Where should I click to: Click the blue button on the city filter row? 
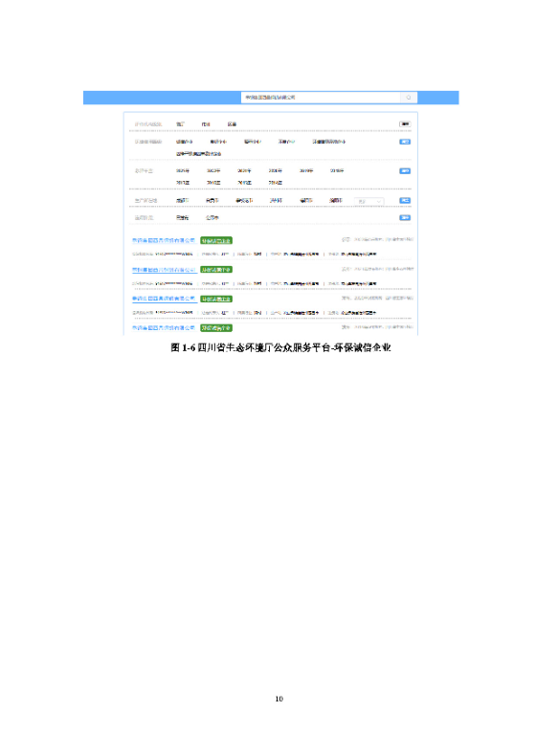[x=405, y=201]
